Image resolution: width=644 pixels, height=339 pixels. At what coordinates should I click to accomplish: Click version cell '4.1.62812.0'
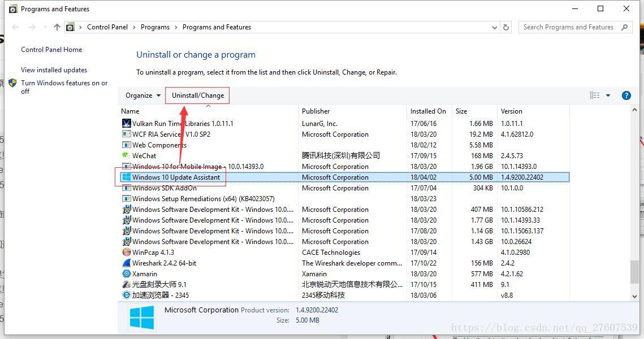tap(517, 134)
